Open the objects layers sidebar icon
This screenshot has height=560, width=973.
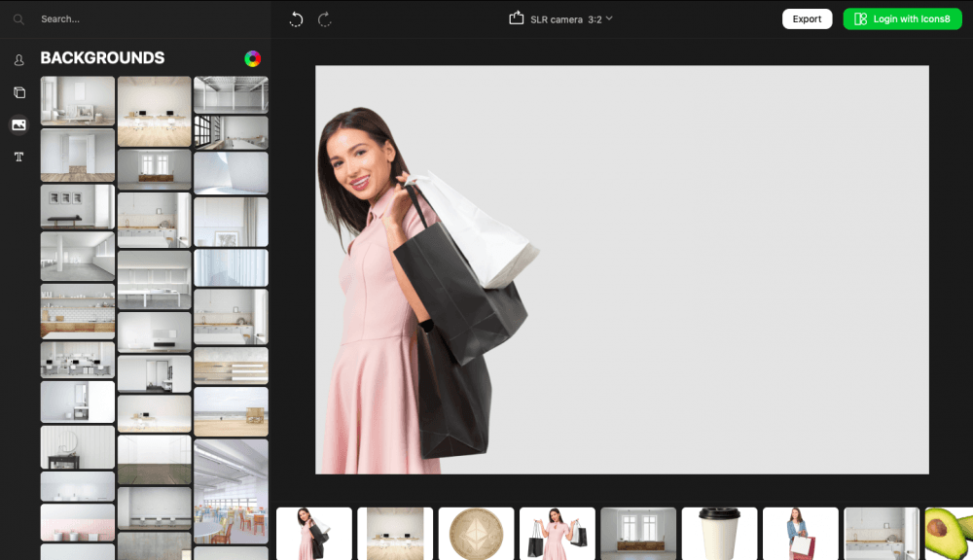18,92
